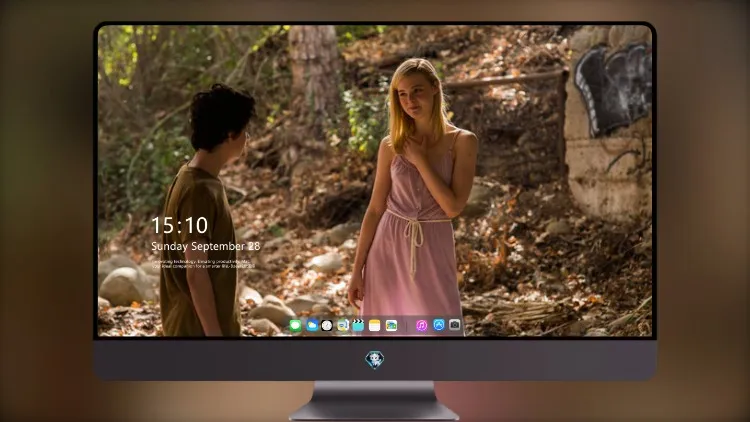This screenshot has height=422, width=750.
Task: Open the blue App Store icon
Action: [x=439, y=325]
